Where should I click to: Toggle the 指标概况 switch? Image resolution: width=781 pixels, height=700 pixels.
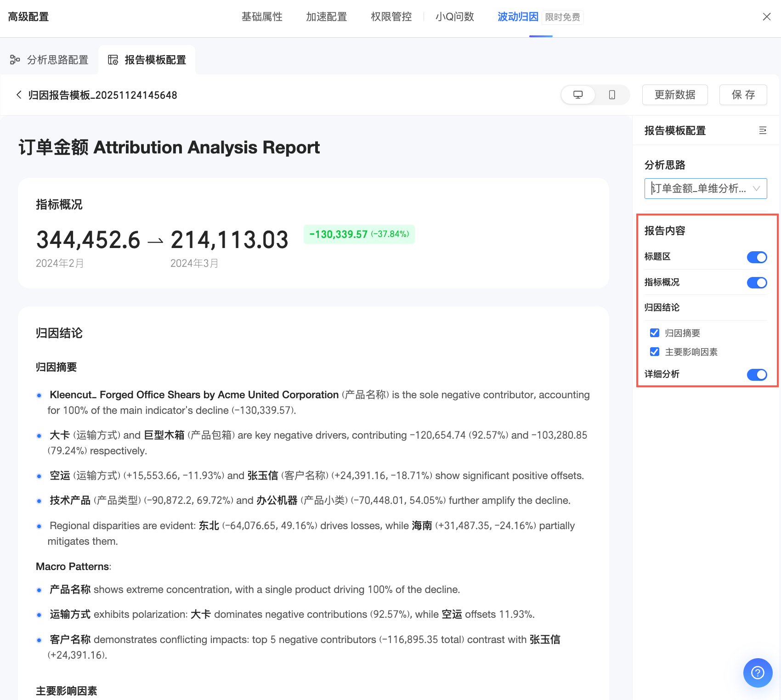(757, 282)
